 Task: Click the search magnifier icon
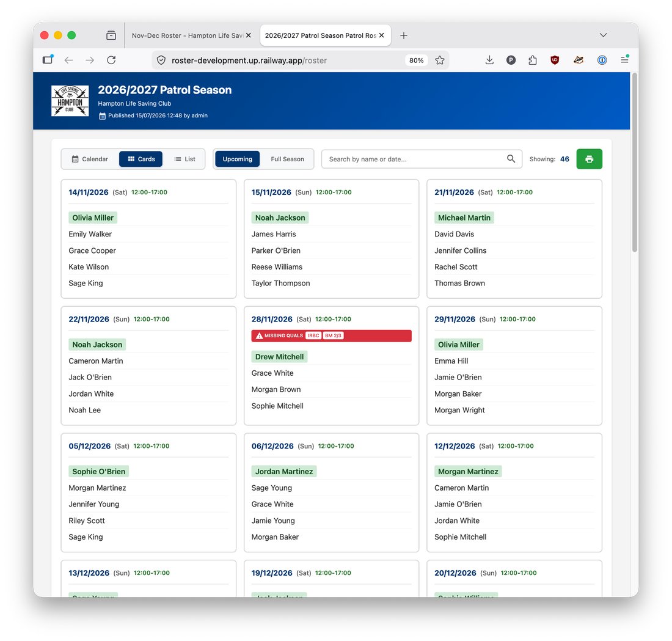tap(511, 159)
